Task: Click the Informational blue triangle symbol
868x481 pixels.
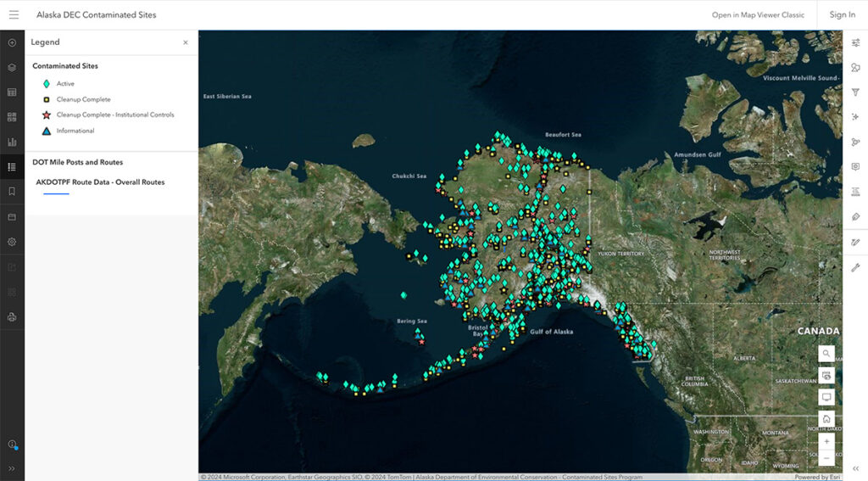Action: (x=47, y=131)
